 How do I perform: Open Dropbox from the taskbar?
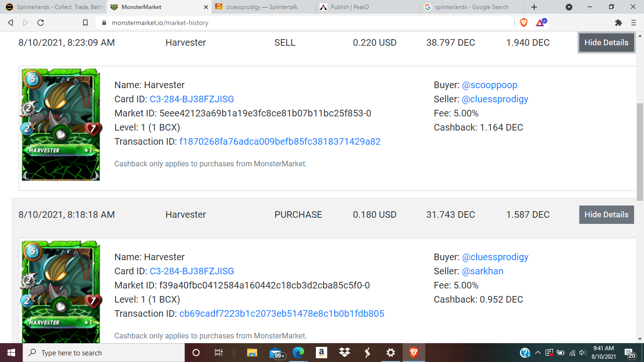[344, 353]
